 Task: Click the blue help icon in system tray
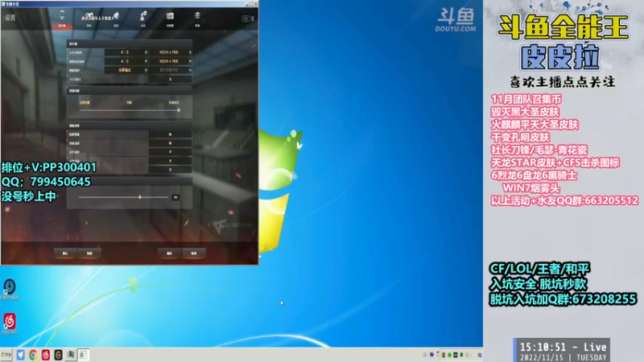point(431,355)
